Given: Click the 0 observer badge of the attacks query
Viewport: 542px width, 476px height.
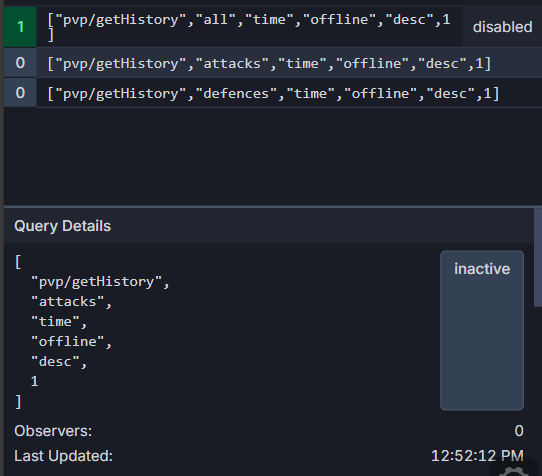Looking at the screenshot, I should (x=20, y=63).
